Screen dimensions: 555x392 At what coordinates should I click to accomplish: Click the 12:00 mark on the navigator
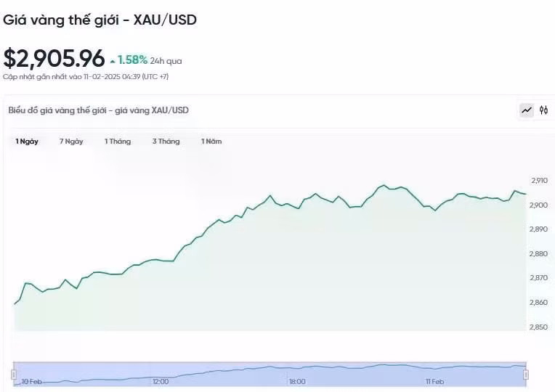[x=161, y=381]
